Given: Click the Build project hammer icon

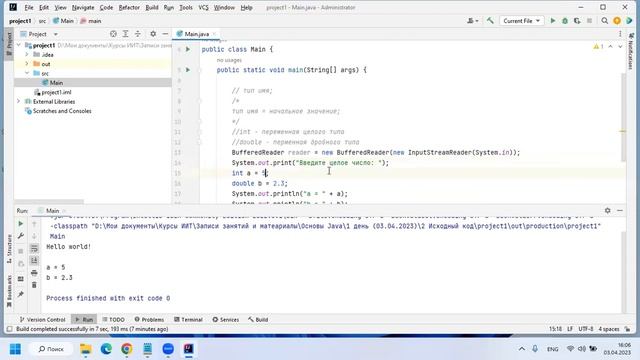Looking at the screenshot, I should click(x=490, y=21).
